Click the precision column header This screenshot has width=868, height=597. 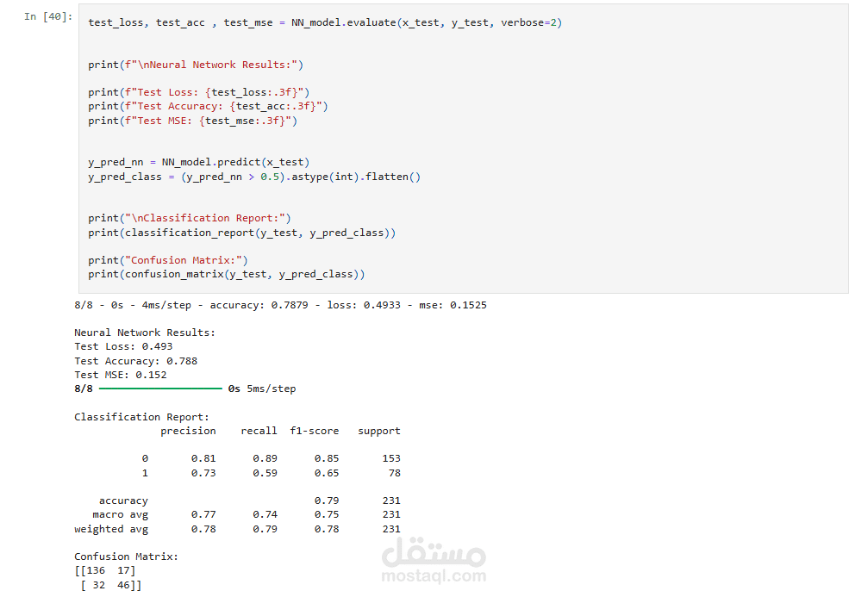[x=188, y=431]
